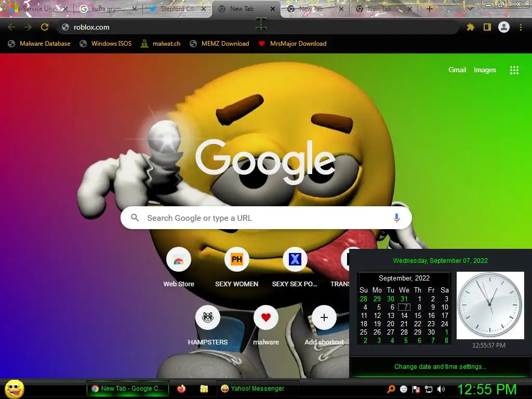Switch to the kuba grymu Google tab

[107, 9]
